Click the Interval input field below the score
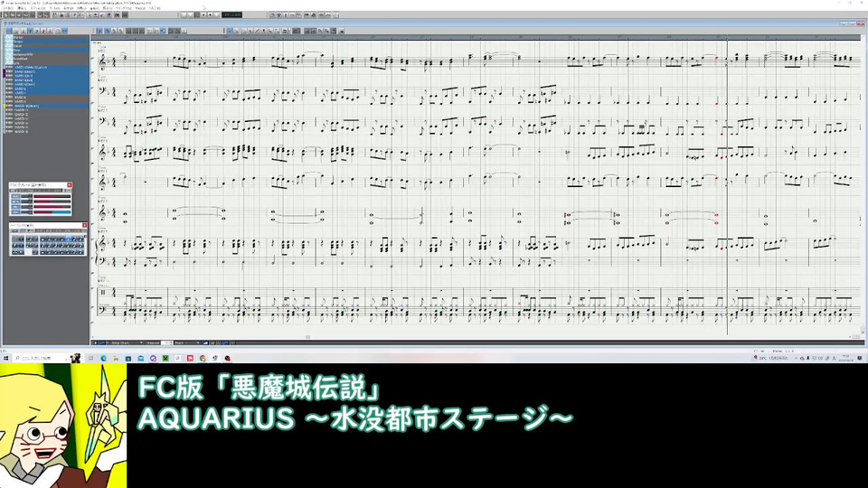 pos(166,343)
